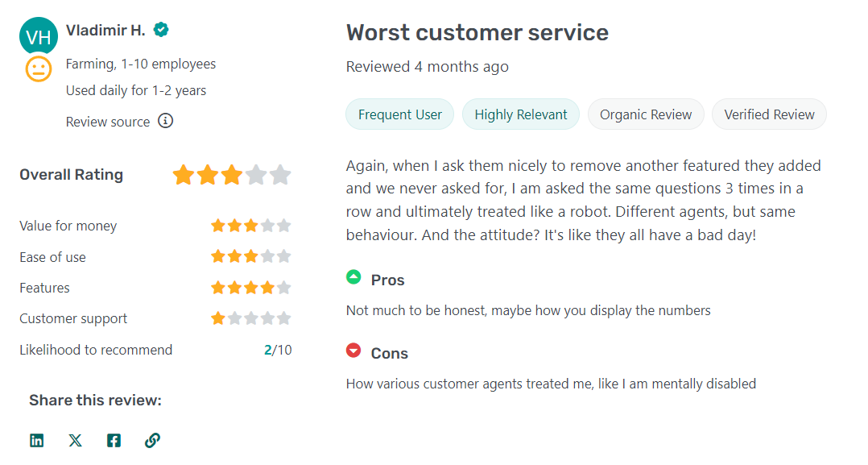This screenshot has width=868, height=465.
Task: Click the red Cons arrow icon
Action: click(353, 351)
